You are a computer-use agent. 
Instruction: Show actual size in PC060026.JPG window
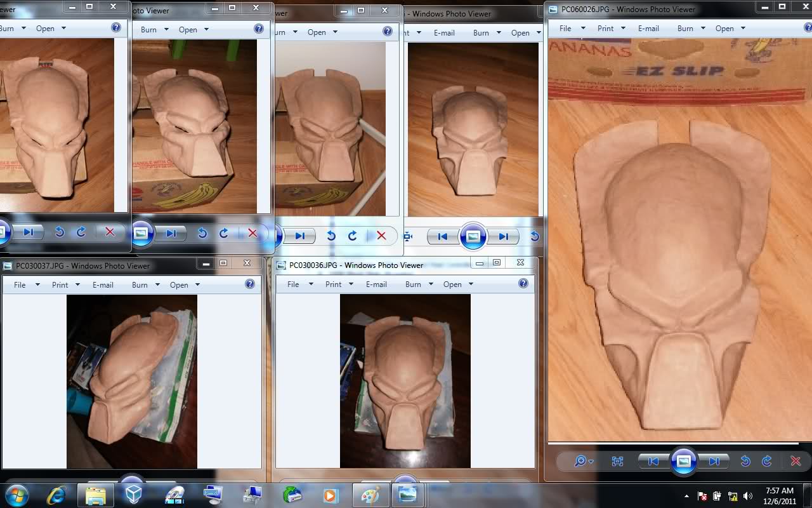tap(617, 462)
